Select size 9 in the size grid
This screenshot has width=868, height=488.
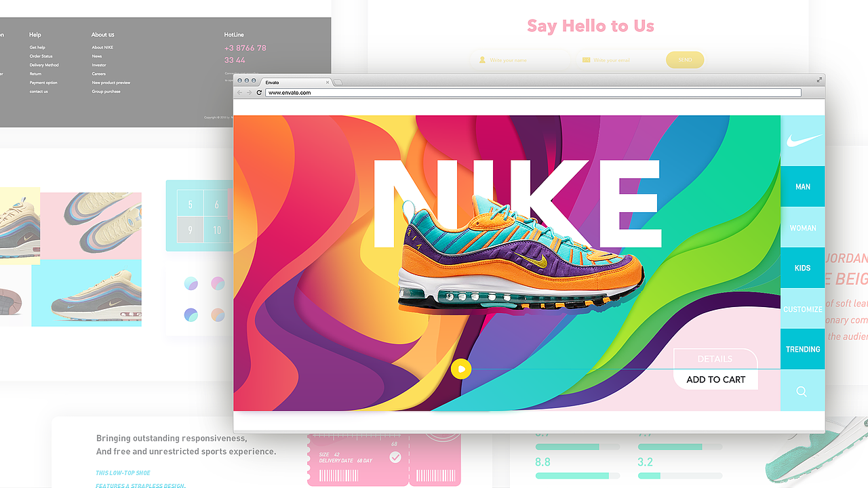point(191,230)
